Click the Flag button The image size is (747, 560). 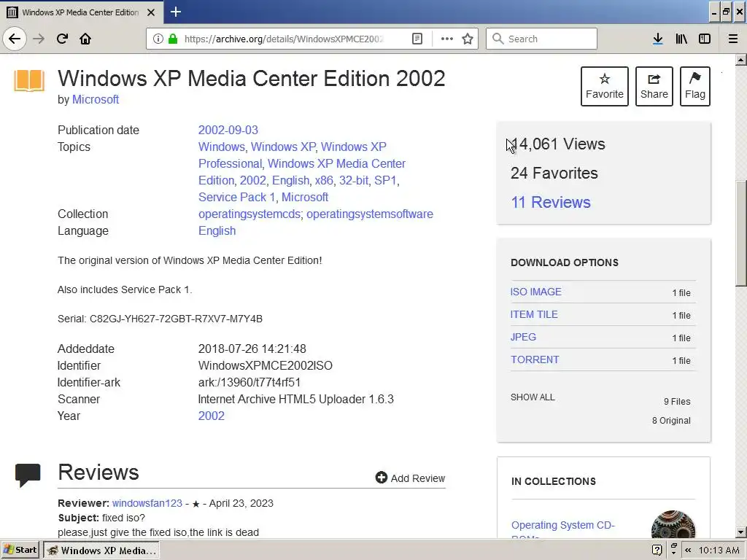click(695, 86)
